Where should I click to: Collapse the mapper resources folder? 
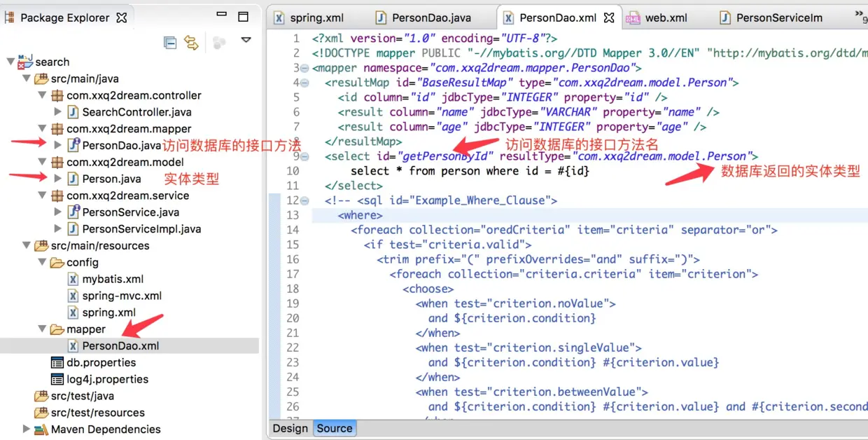pos(42,329)
